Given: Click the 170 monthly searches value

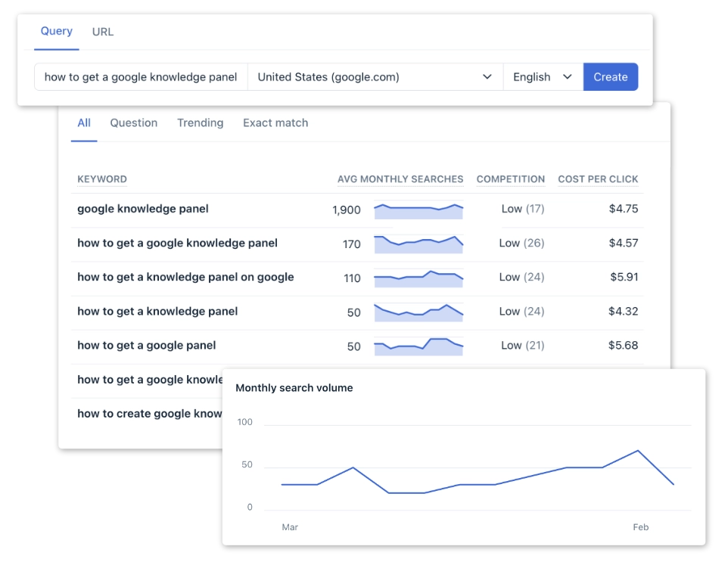Looking at the screenshot, I should 351,244.
